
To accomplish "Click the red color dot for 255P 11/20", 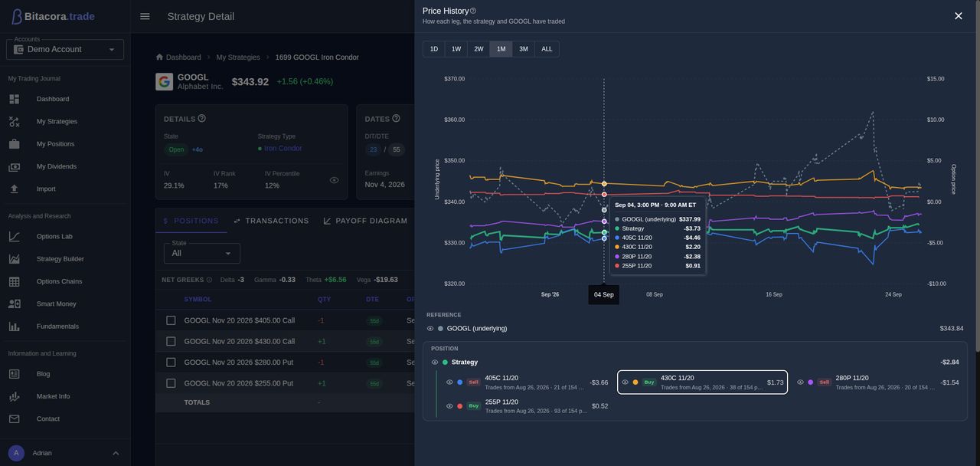I will point(460,406).
